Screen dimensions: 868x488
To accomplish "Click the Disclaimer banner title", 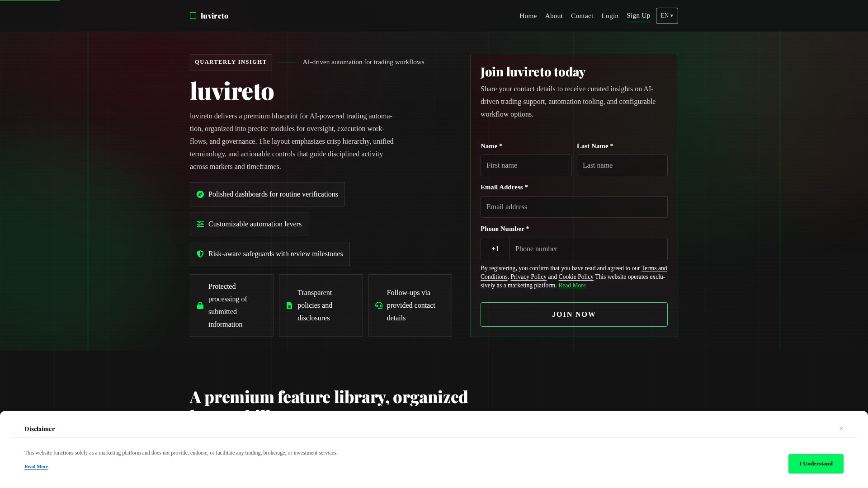I will (40, 429).
